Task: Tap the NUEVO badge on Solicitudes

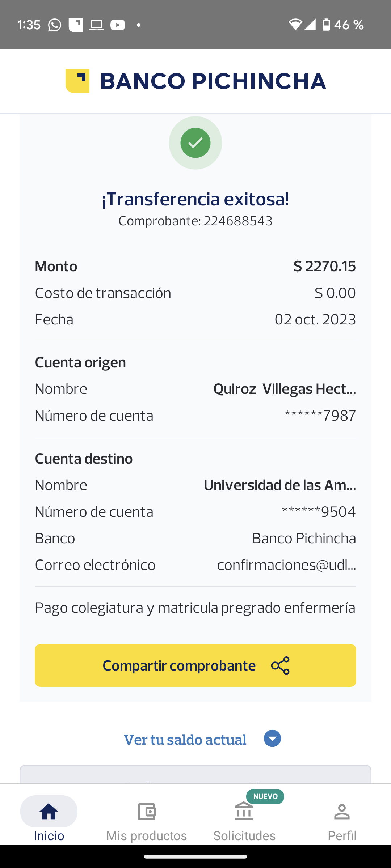Action: click(265, 796)
